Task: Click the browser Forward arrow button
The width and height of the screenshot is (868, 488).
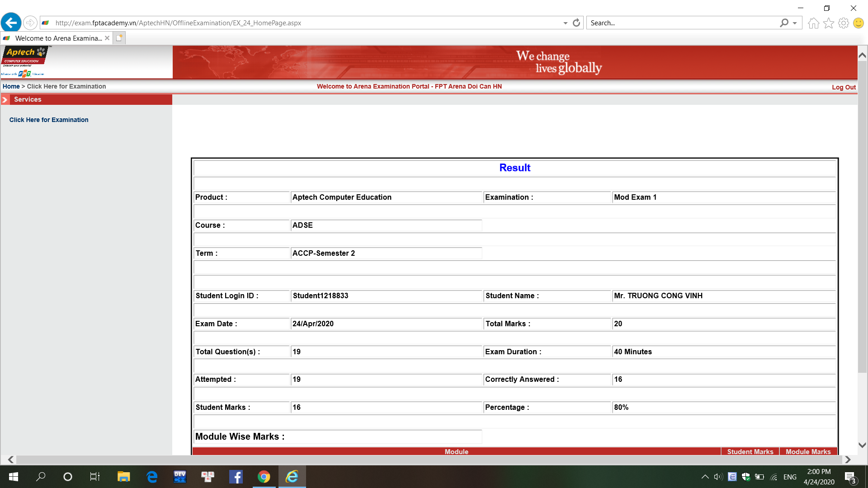Action: (x=30, y=23)
